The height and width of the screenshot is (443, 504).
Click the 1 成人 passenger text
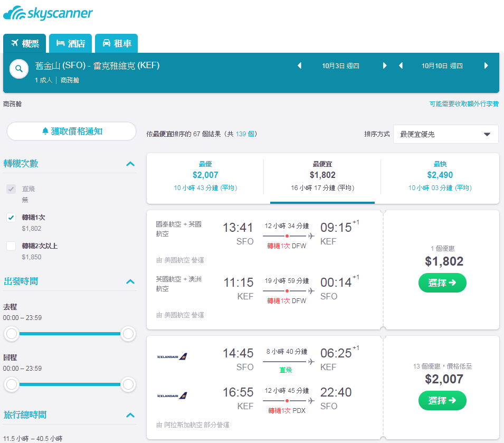click(x=44, y=80)
